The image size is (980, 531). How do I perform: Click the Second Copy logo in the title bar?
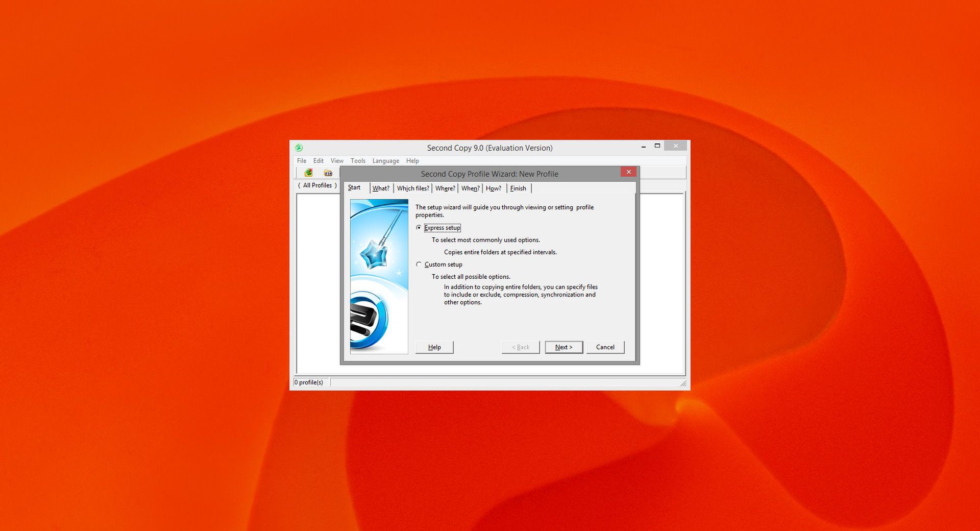pos(299,147)
